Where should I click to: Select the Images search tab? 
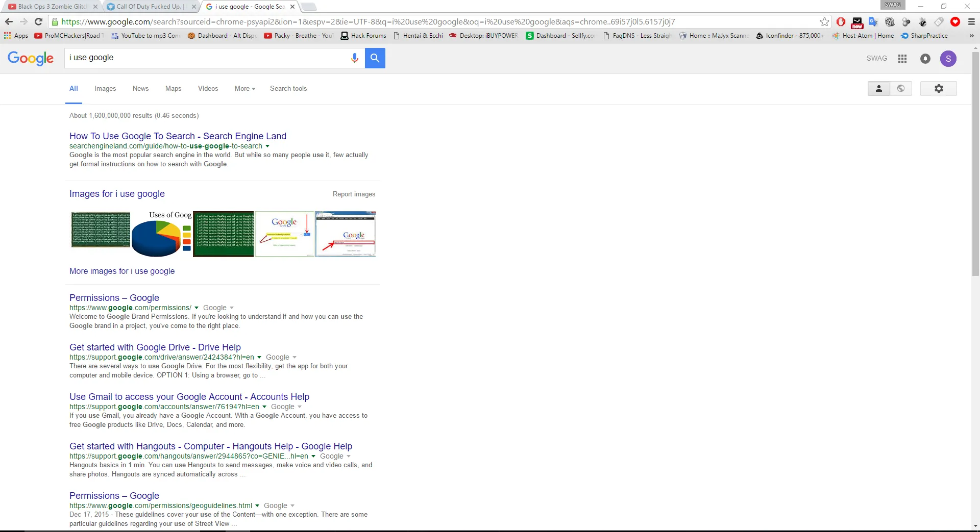(x=105, y=89)
